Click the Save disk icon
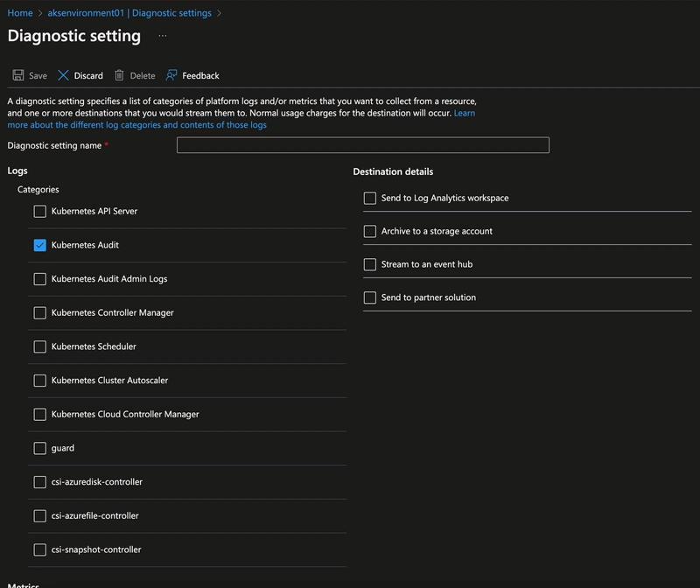Screen dimensions: 700x588 pyautogui.click(x=18, y=75)
